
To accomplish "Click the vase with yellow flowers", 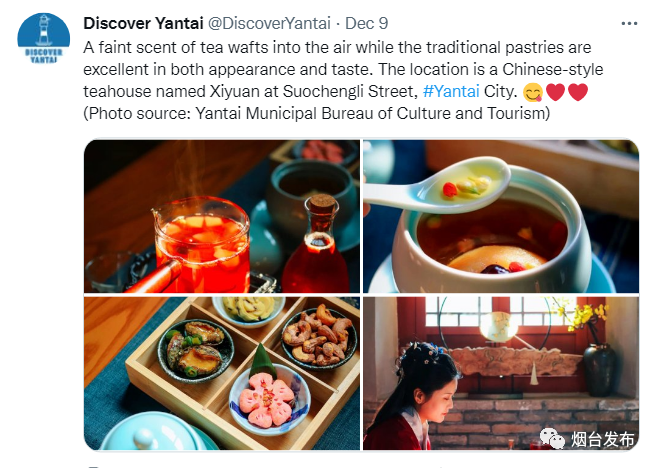I will (594, 351).
